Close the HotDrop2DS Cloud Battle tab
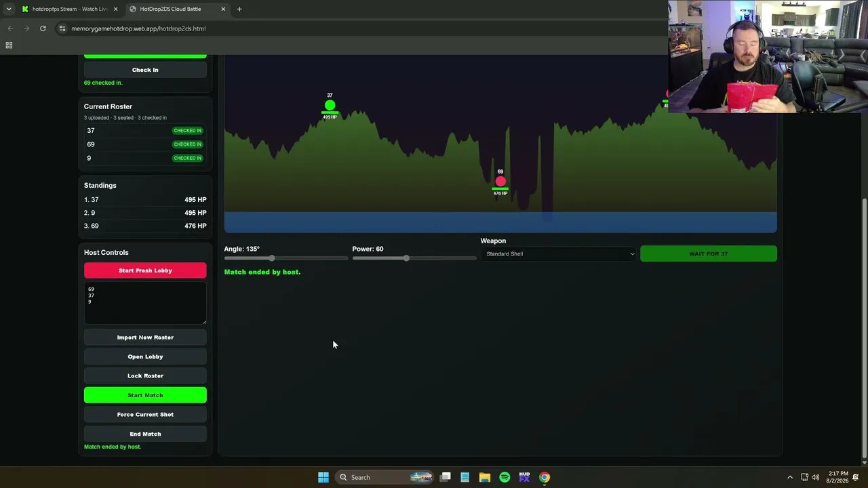 point(223,9)
